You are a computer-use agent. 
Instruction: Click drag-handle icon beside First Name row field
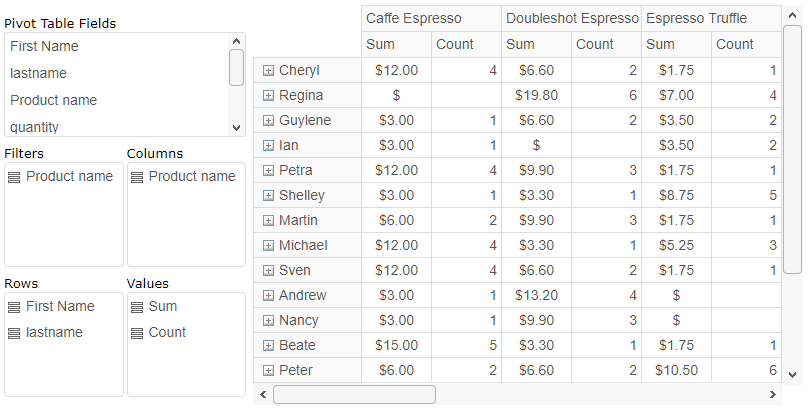click(x=14, y=307)
